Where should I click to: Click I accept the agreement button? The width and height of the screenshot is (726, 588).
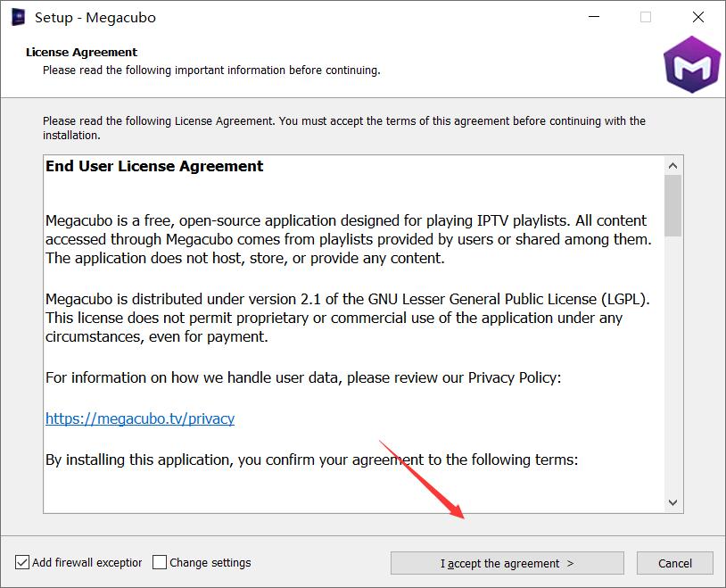pyautogui.click(x=507, y=563)
